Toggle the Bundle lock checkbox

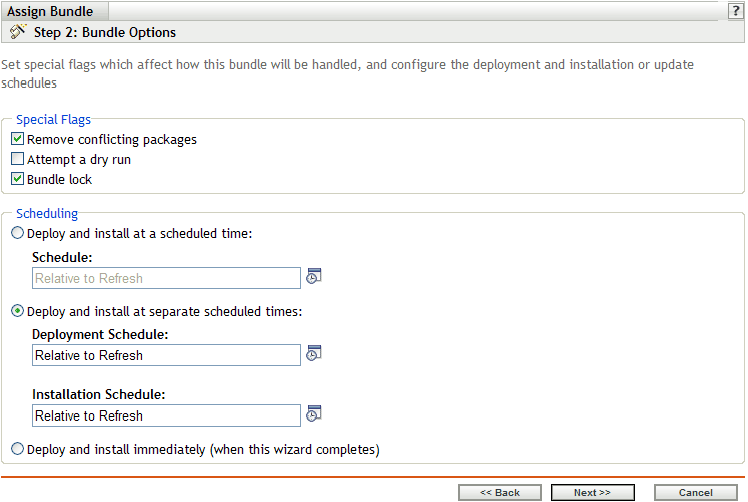tap(17, 180)
